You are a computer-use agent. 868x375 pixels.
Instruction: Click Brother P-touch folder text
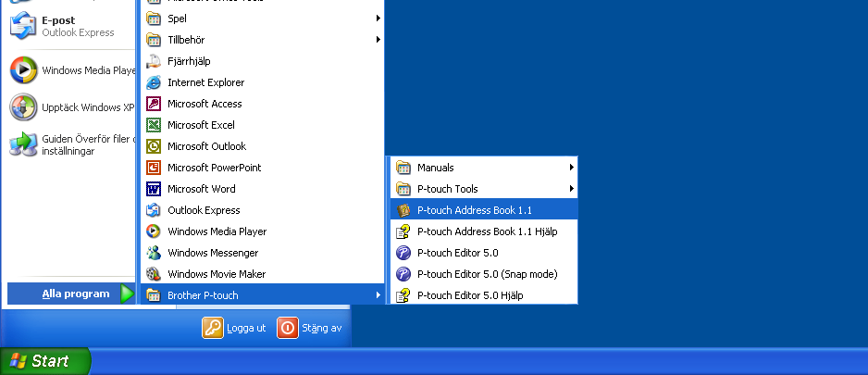[203, 295]
